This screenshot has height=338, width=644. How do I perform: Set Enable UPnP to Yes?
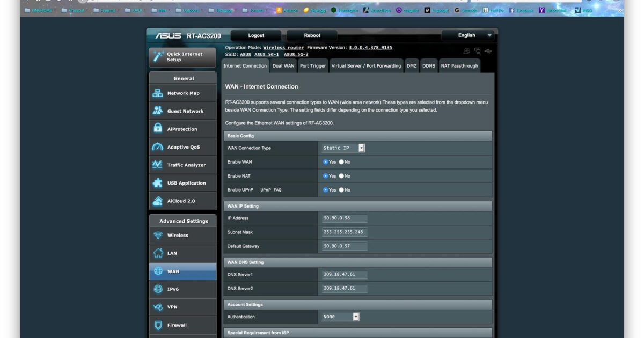325,190
